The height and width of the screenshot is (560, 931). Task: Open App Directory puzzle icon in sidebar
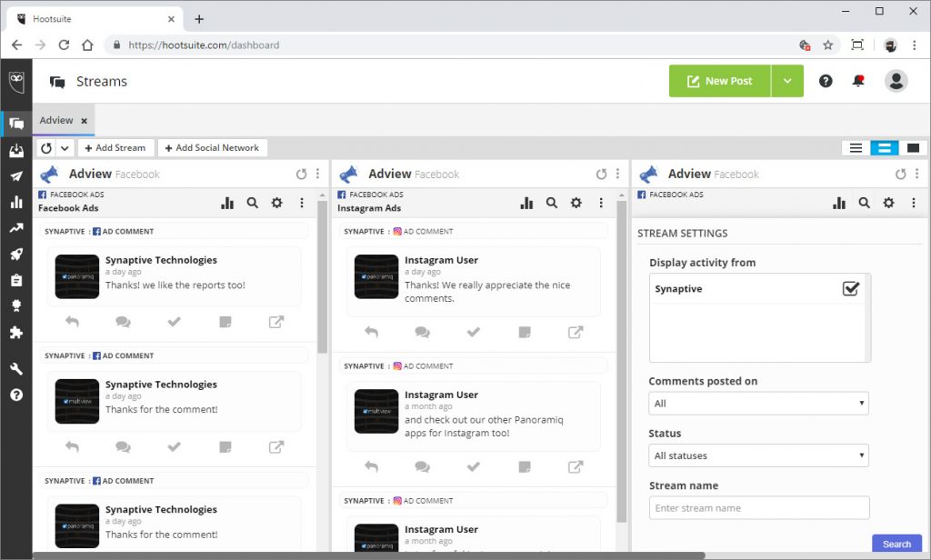pos(16,333)
